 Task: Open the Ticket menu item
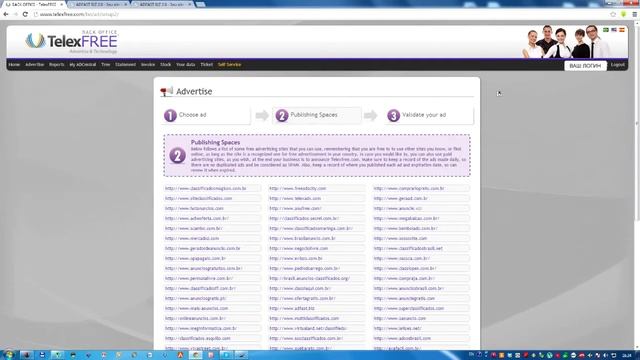tap(207, 64)
